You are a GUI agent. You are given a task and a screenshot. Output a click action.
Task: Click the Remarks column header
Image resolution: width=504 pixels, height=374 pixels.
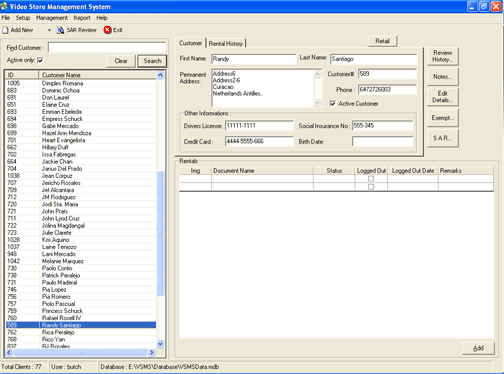(466, 171)
